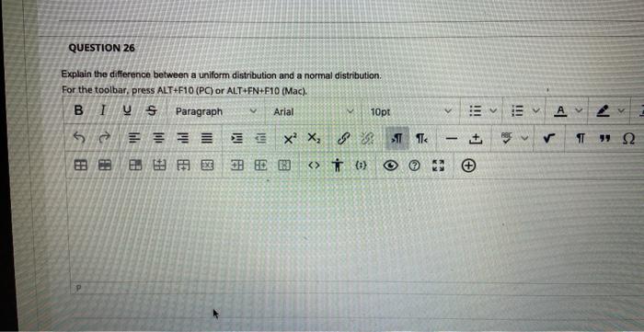
Task: Apply the text color button
Action: [560, 110]
